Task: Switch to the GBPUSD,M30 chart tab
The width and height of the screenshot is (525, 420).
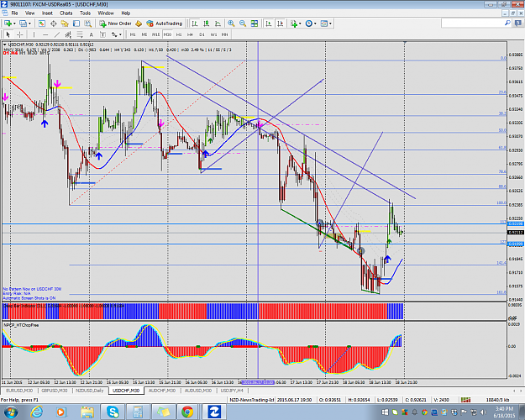Action: (55, 391)
